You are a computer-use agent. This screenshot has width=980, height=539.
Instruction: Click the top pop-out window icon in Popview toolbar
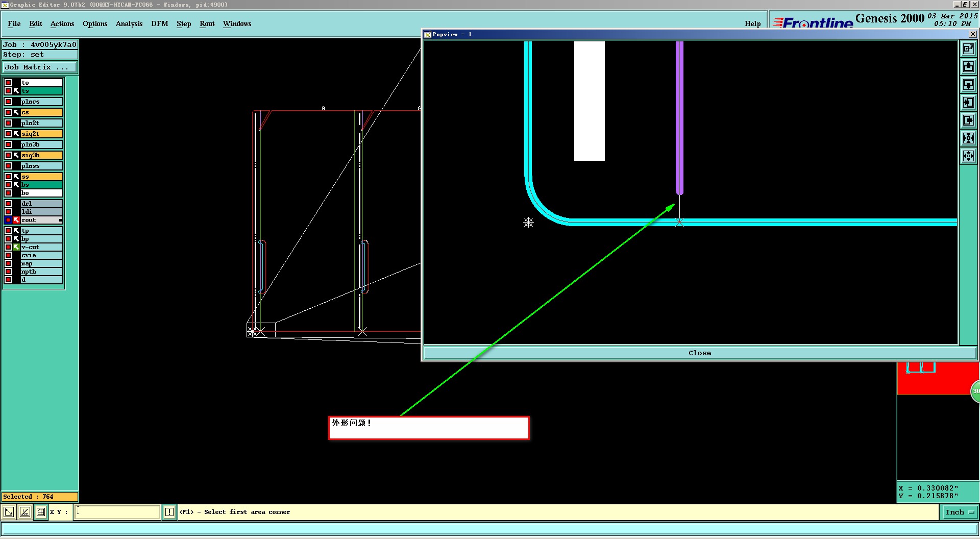coord(968,49)
